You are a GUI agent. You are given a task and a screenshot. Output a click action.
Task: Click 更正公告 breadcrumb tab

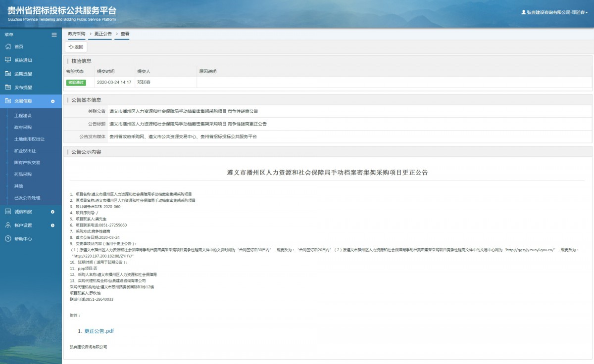(x=103, y=34)
